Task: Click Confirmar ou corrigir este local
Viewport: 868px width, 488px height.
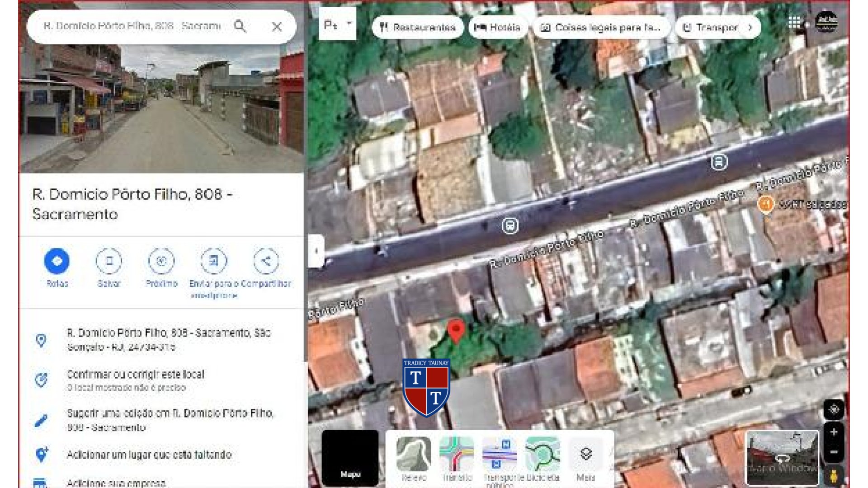Action: [136, 374]
